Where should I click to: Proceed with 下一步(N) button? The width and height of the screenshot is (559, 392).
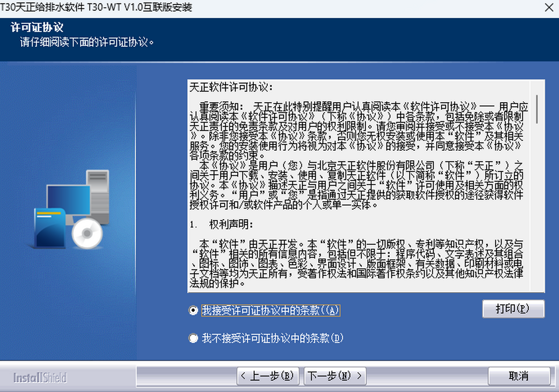[x=335, y=376]
